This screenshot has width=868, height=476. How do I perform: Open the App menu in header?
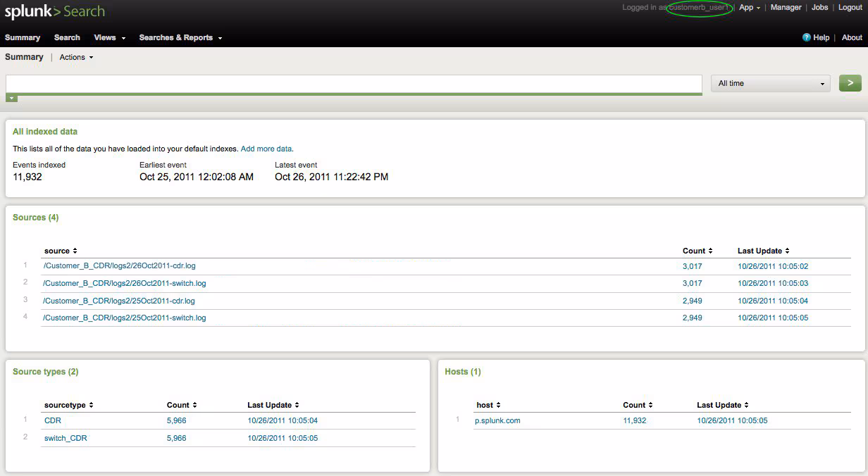point(749,7)
